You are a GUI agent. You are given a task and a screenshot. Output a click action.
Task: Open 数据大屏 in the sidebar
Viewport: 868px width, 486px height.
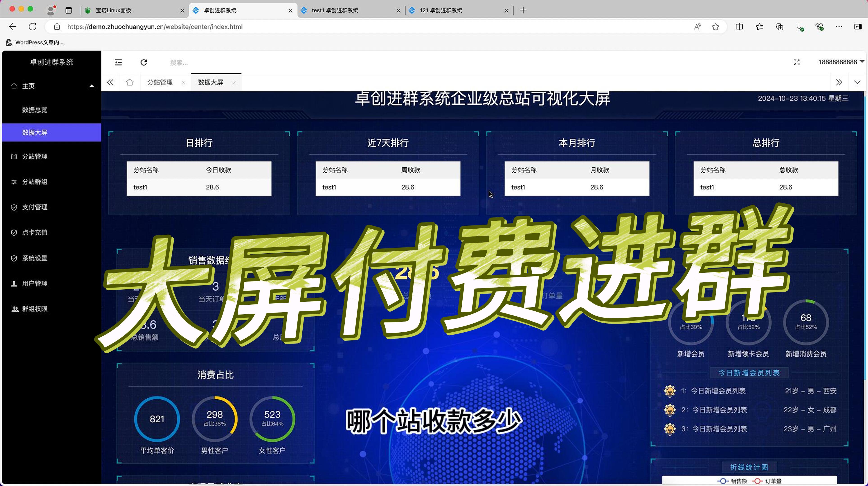[52, 133]
